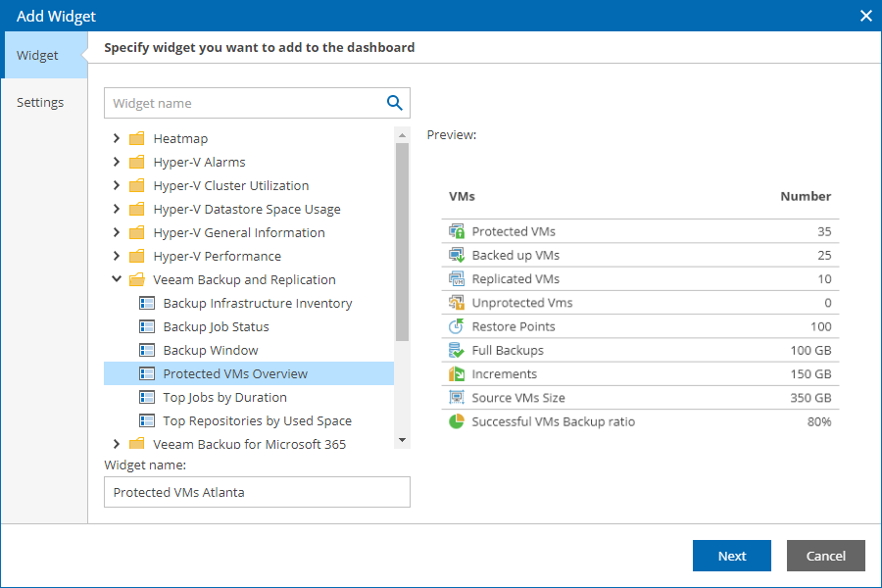
Task: Click the Backup Window widget icon
Action: click(x=147, y=351)
